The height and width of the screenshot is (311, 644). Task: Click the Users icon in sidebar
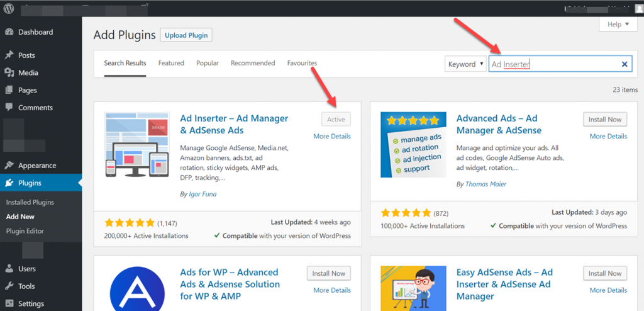point(9,269)
